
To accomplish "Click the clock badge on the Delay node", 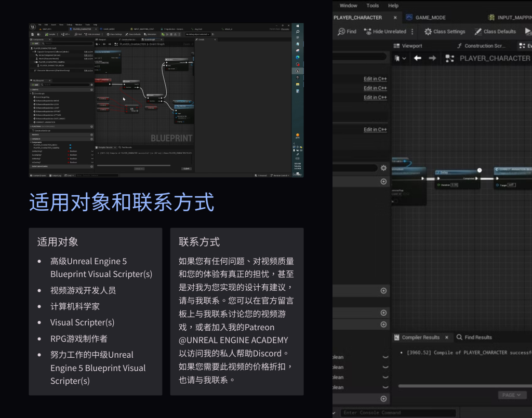I will (480, 170).
